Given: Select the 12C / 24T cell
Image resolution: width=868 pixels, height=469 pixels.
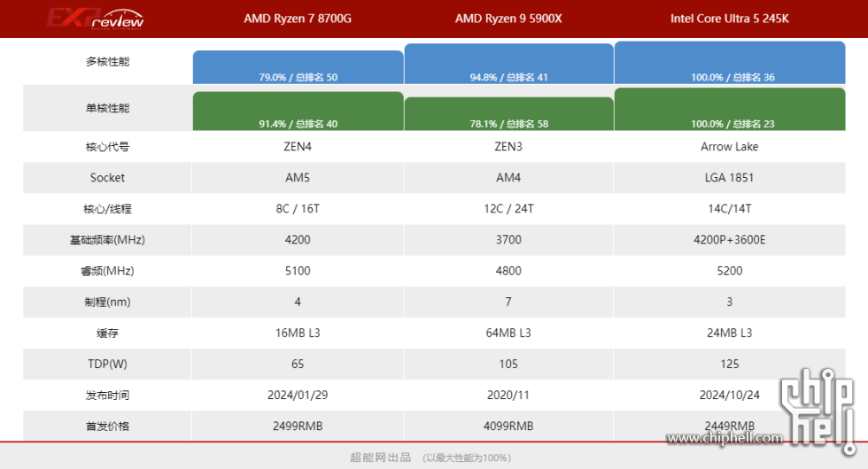Looking at the screenshot, I should 508,209.
